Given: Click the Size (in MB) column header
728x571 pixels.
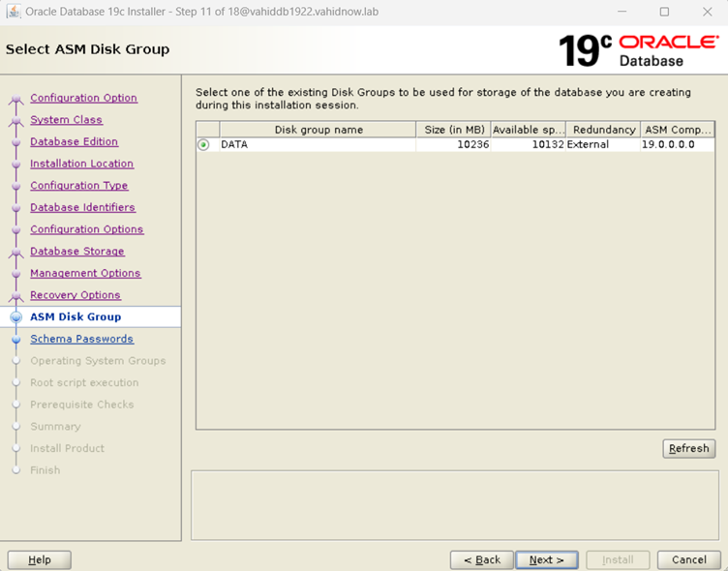Looking at the screenshot, I should (453, 130).
